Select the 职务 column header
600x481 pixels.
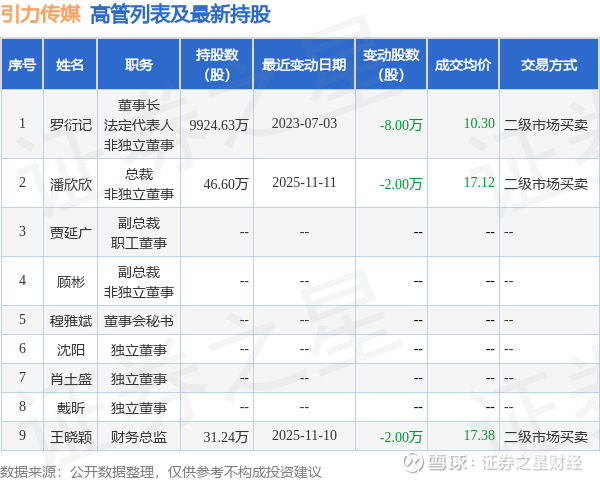139,65
